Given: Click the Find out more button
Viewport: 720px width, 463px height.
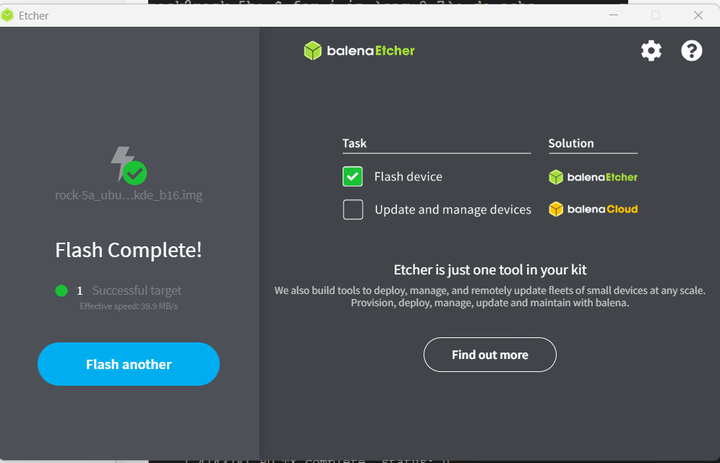Looking at the screenshot, I should 490,355.
